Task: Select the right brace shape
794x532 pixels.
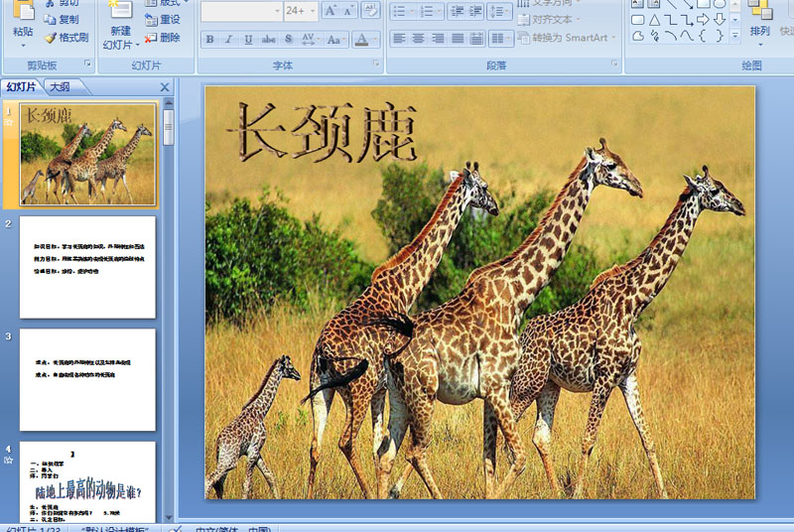Action: point(719,36)
